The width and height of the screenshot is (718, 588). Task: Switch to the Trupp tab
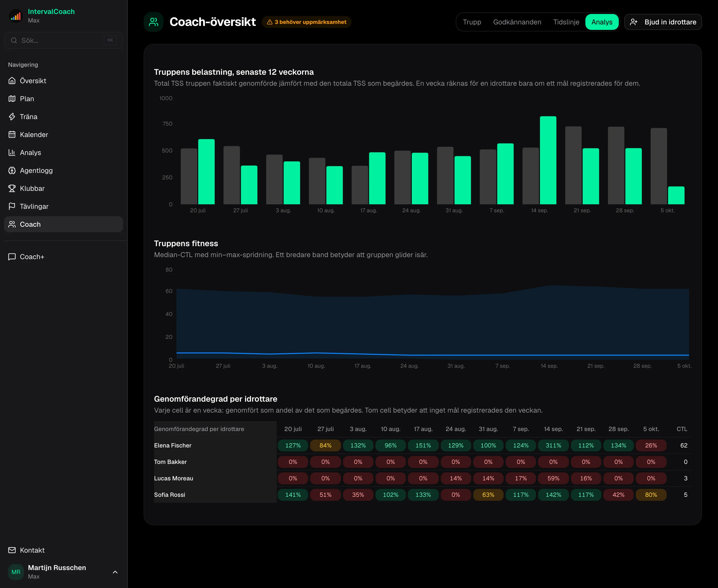tap(472, 22)
